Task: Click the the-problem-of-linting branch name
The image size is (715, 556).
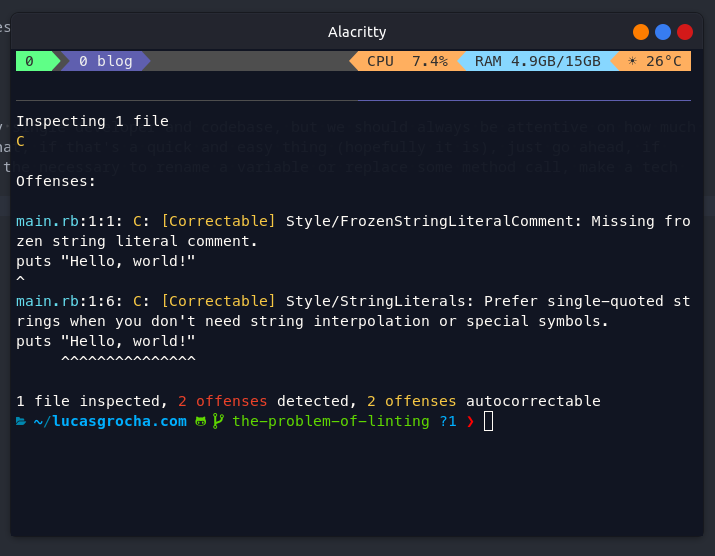Action: pos(330,421)
